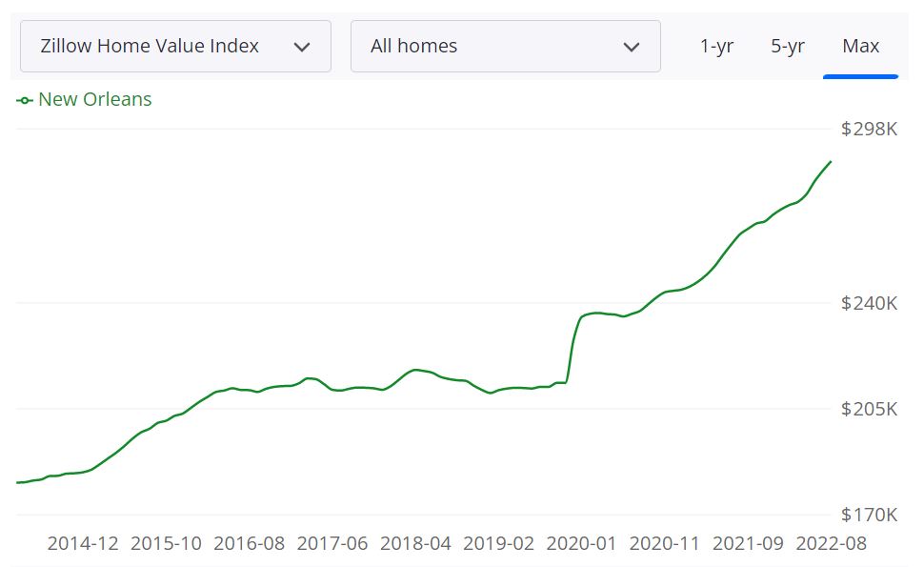This screenshot has width=924, height=567.
Task: Click the 2020-11 date label
Action: pos(664,543)
